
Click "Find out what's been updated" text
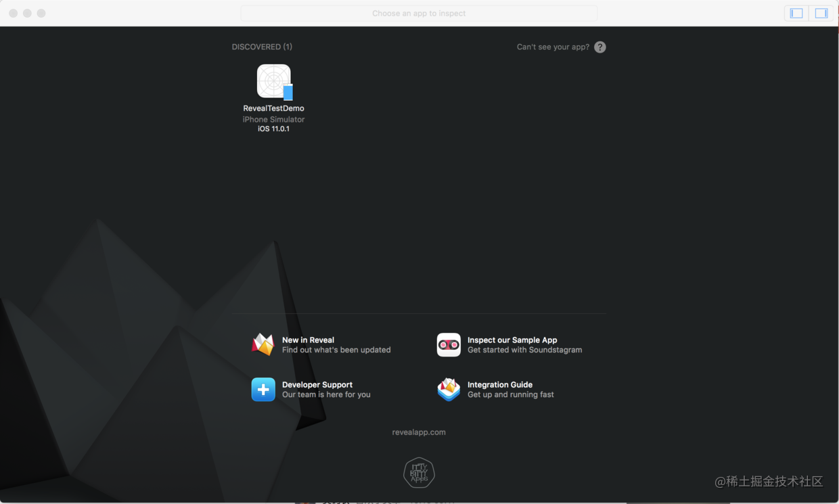click(x=336, y=350)
